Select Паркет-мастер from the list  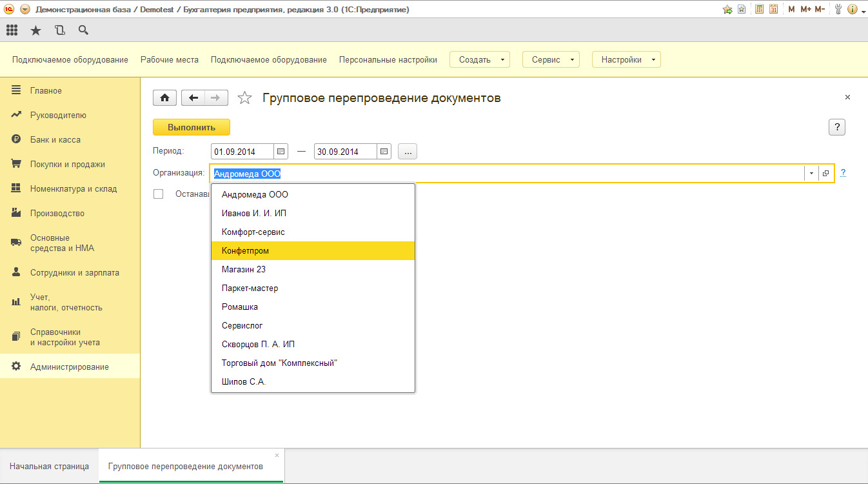pyautogui.click(x=313, y=288)
